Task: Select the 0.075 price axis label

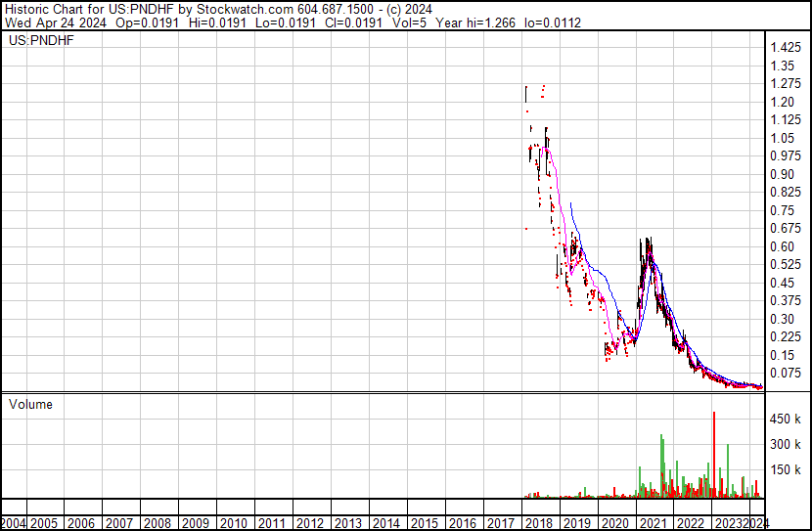Action: tap(786, 373)
